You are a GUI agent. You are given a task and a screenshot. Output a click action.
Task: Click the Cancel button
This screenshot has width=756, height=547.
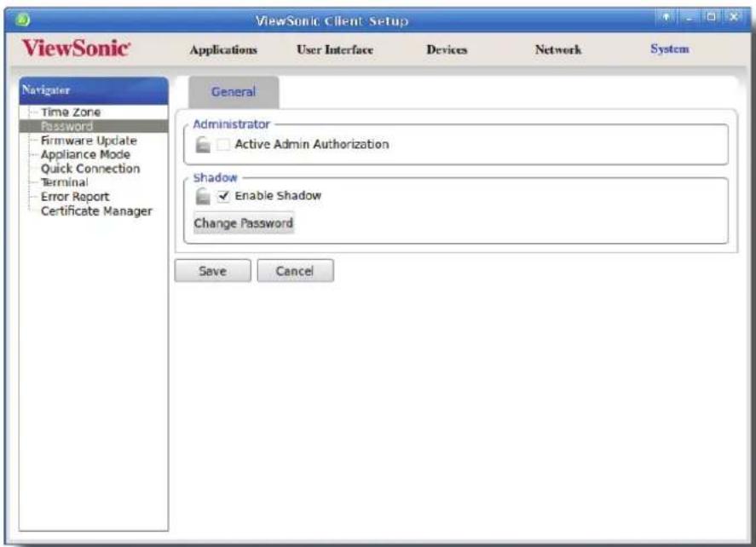295,271
